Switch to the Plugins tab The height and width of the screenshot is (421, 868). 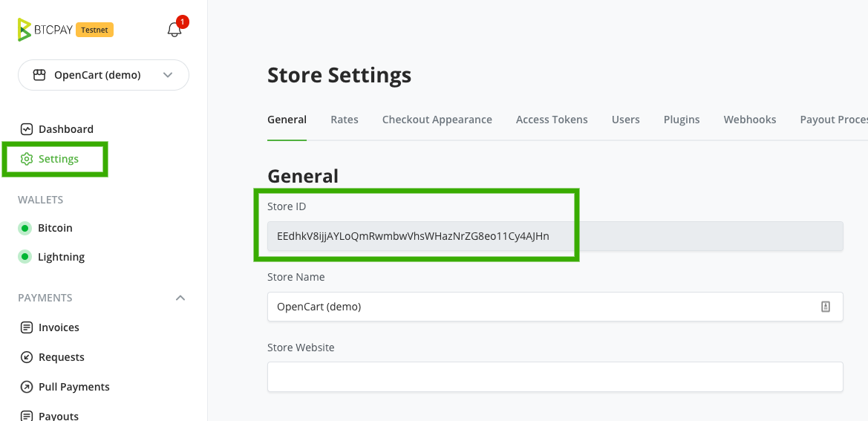coord(682,120)
